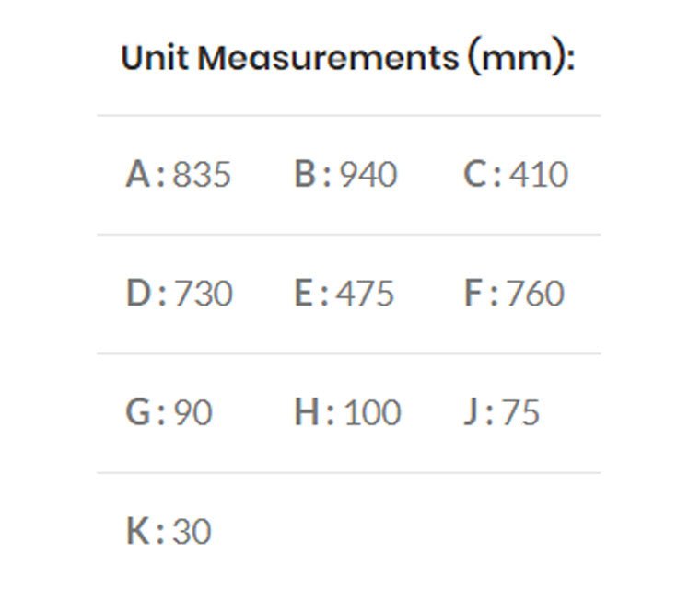The width and height of the screenshot is (700, 589).
Task: Click the K: 30 measurement
Action: (169, 531)
